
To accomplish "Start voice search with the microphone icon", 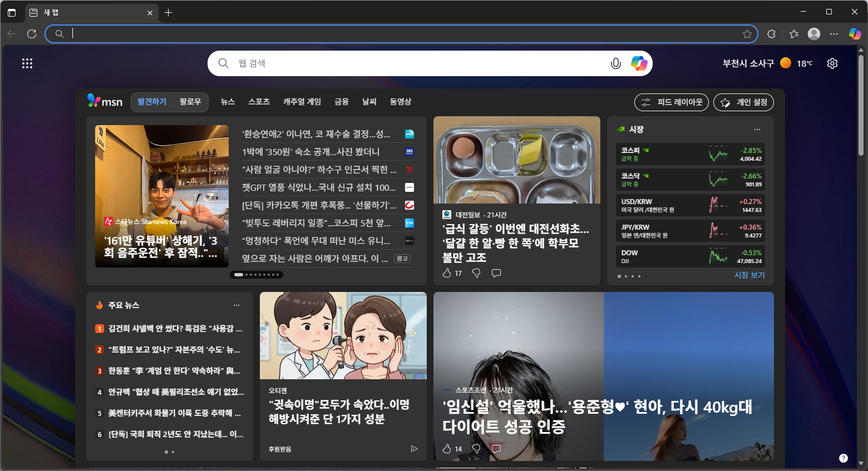I will [615, 63].
